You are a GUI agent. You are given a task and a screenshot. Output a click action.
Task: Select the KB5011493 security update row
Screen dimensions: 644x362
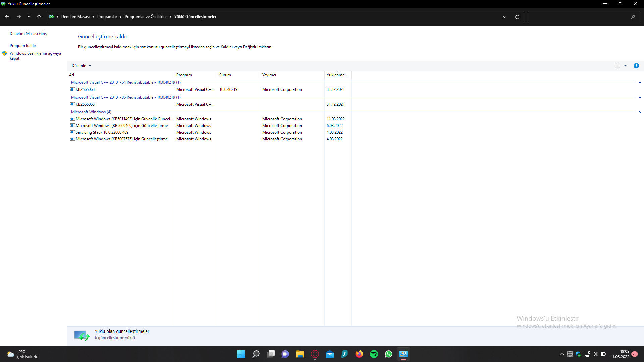[124, 119]
